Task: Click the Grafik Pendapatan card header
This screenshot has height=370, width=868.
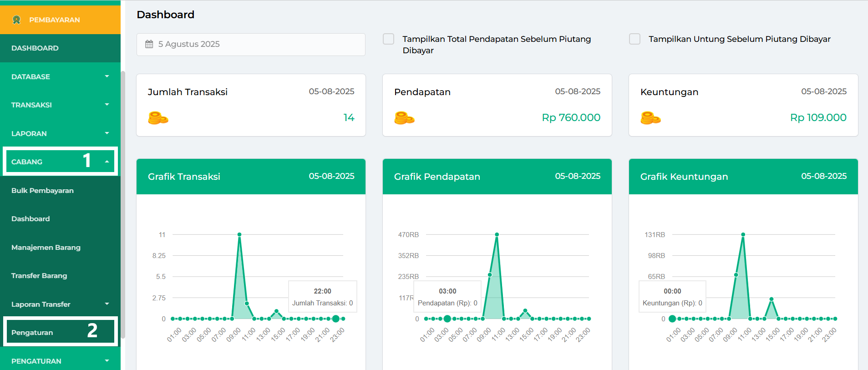Action: click(x=497, y=177)
